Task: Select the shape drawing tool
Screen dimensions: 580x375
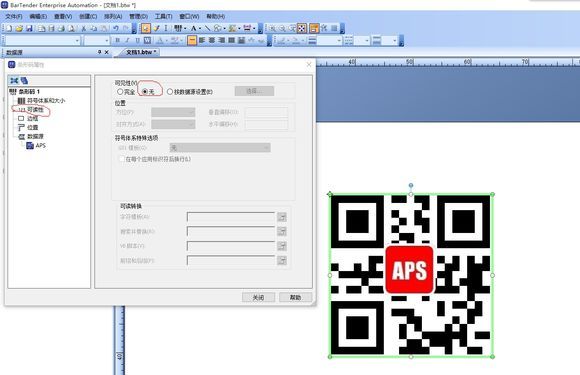Action: click(218, 28)
